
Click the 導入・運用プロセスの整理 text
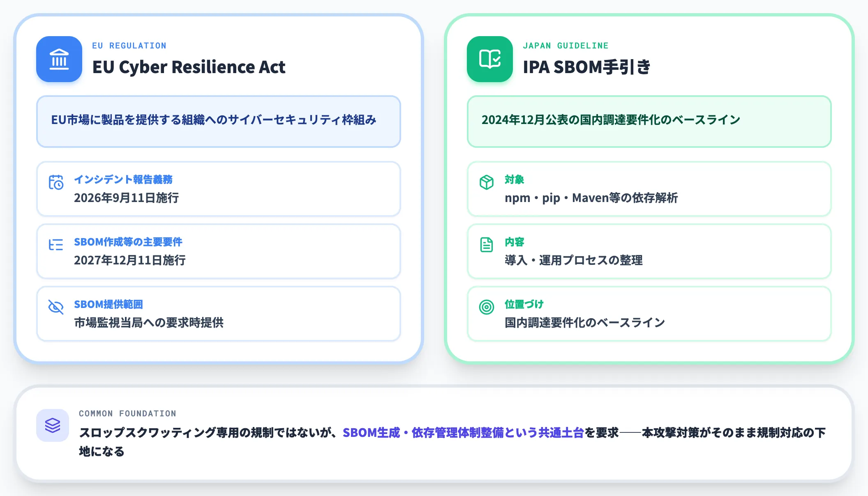[x=574, y=260]
